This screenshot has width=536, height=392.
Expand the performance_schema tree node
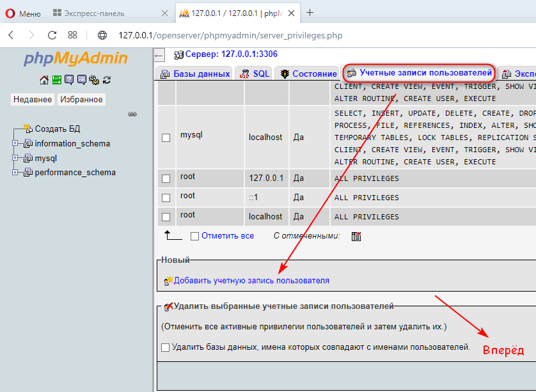15,172
